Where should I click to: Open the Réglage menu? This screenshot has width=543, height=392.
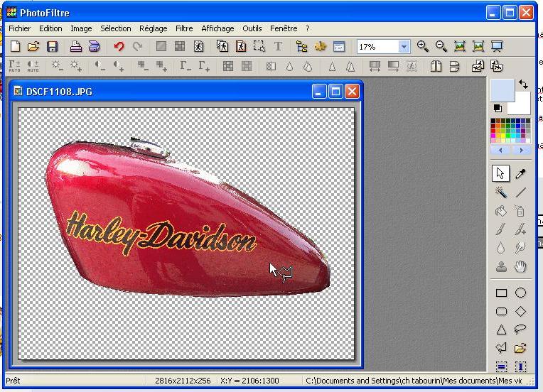pyautogui.click(x=153, y=28)
